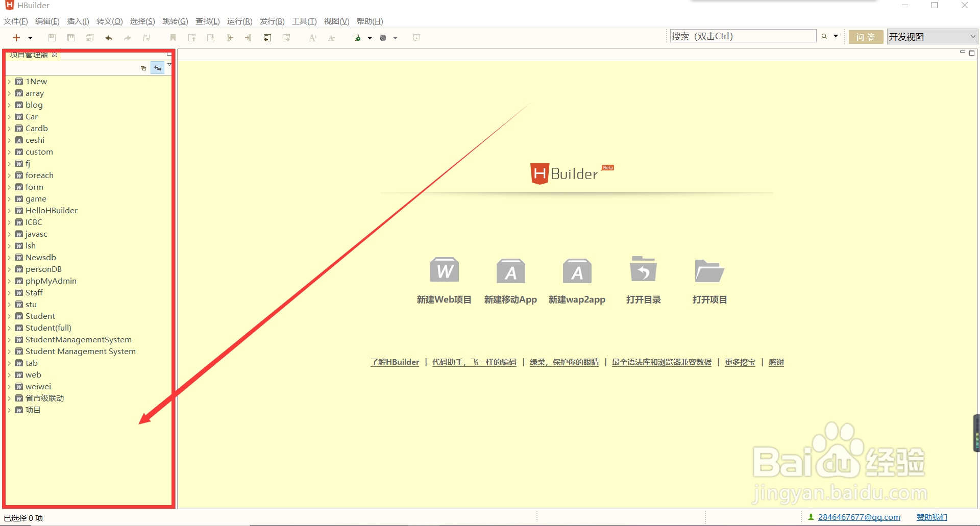Open the 工具(T) menu
Image resolution: width=980 pixels, height=526 pixels.
point(304,21)
